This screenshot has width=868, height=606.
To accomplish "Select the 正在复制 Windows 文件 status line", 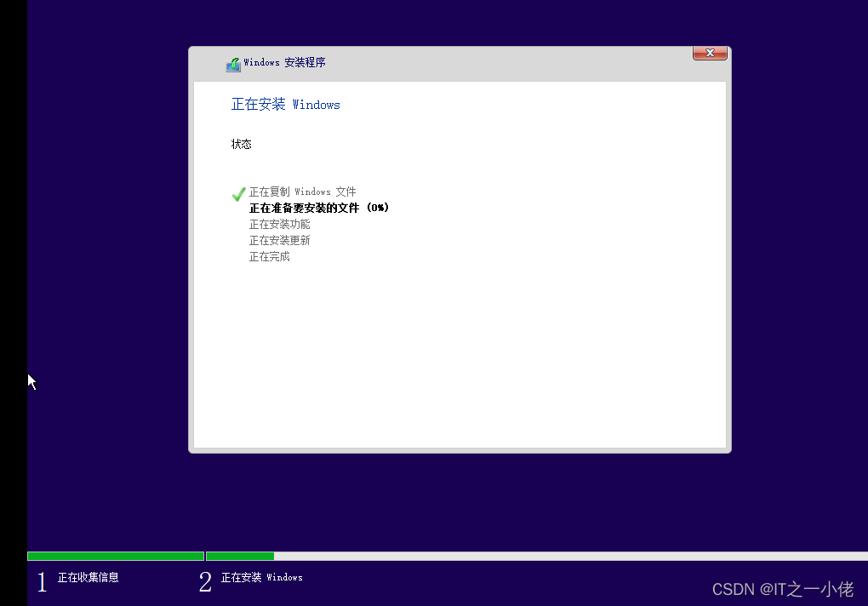I will pos(302,192).
